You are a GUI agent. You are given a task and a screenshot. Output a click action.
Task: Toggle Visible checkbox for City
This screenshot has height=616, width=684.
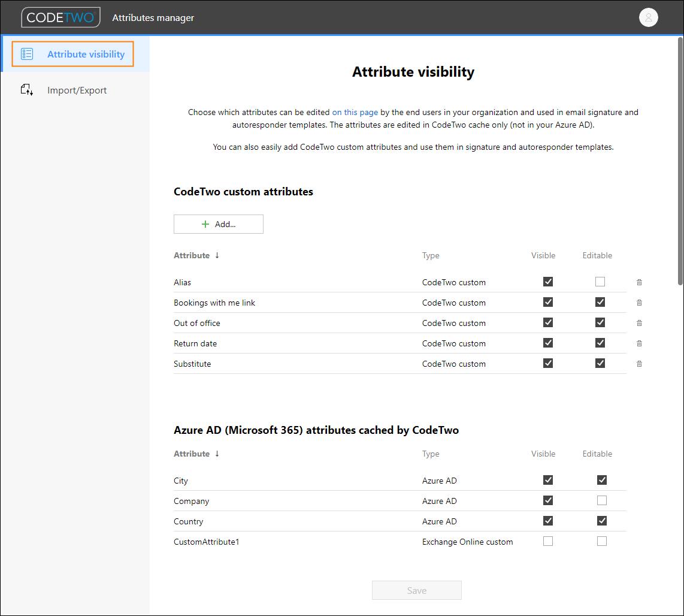[x=548, y=480]
